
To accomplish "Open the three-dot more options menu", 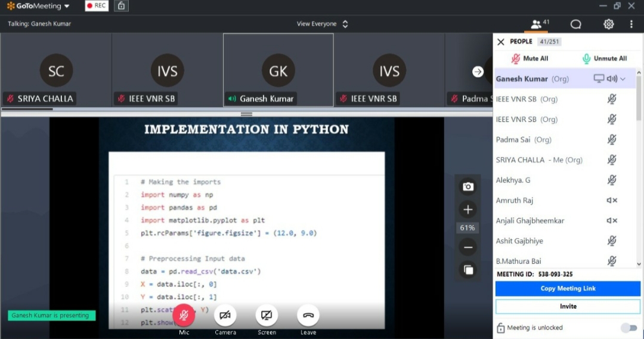I will [x=631, y=24].
